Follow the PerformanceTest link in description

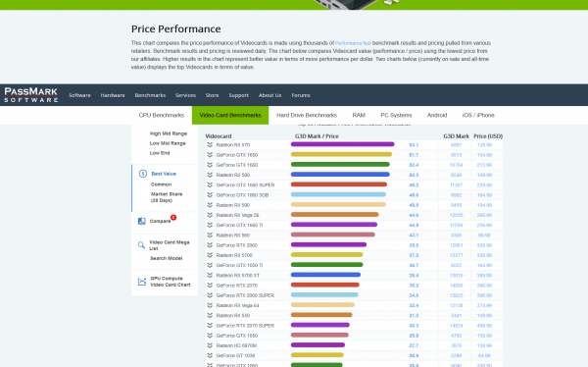click(x=353, y=43)
